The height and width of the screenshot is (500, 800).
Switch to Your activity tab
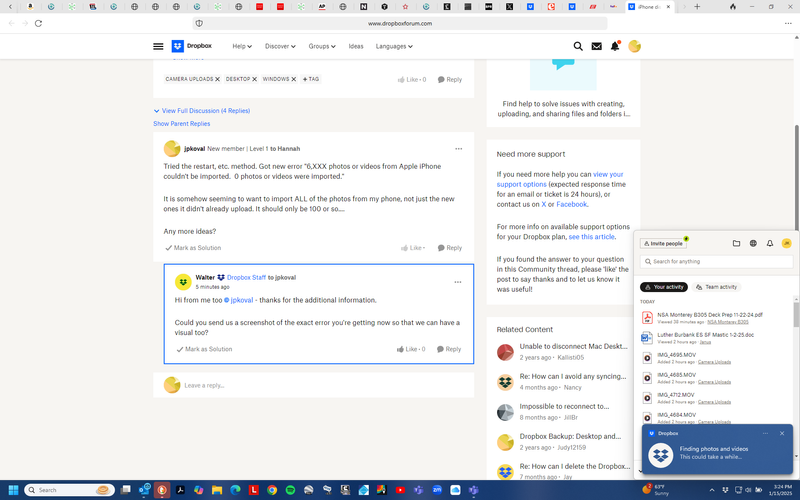pos(664,287)
